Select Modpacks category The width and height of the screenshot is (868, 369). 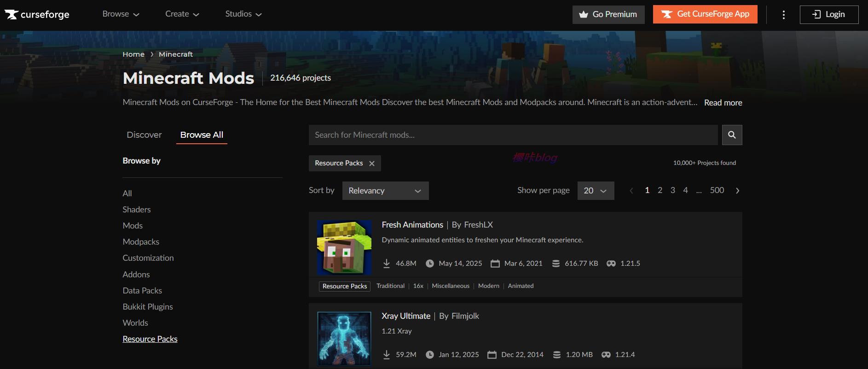pyautogui.click(x=141, y=242)
